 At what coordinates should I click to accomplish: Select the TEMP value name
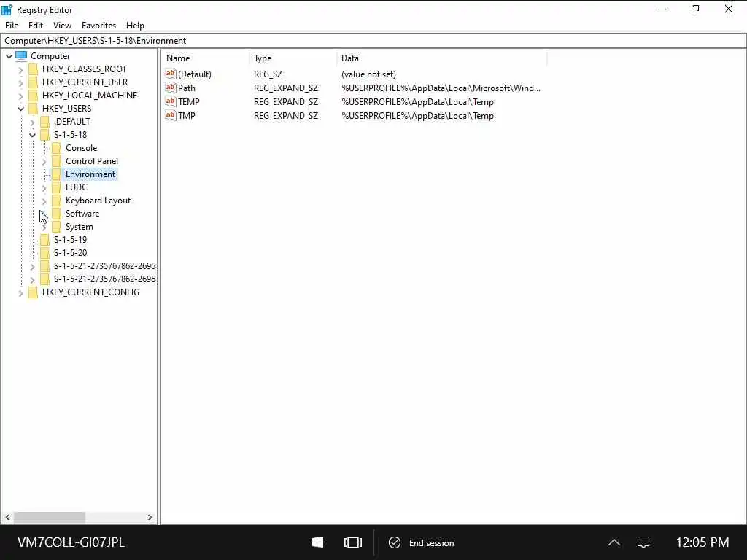pos(189,101)
